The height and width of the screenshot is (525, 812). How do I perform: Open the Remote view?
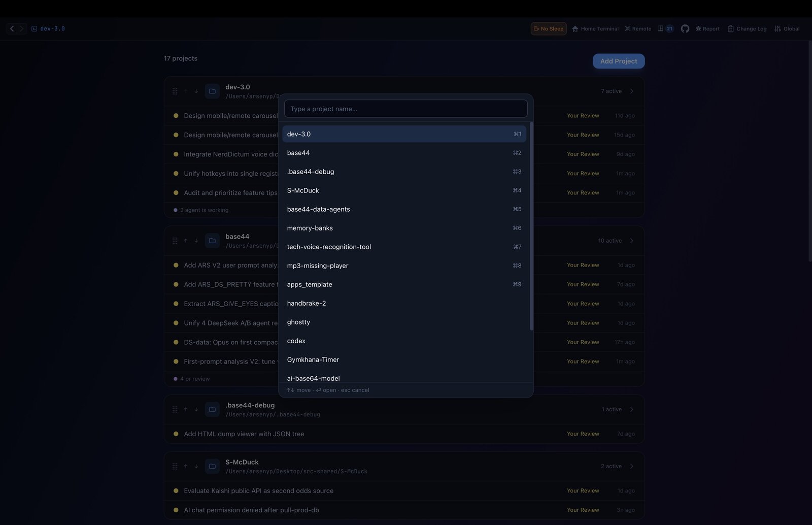coord(638,29)
